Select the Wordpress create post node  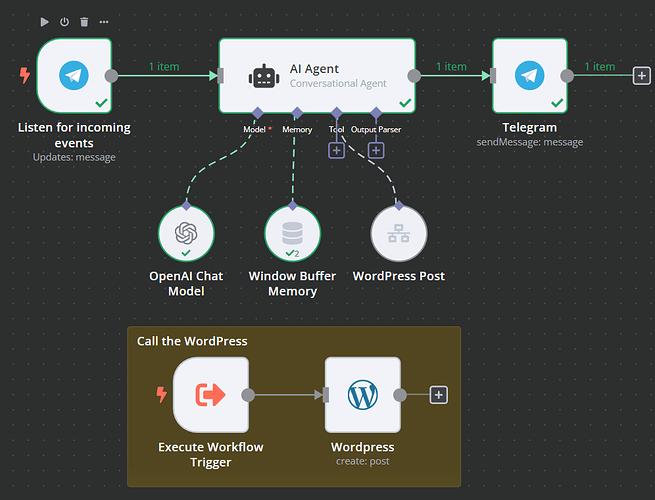click(363, 395)
